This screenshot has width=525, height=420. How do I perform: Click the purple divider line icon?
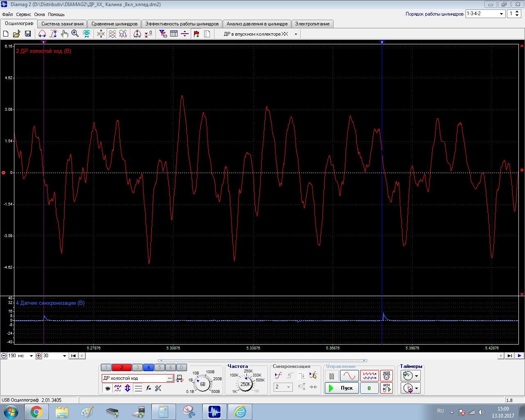[185, 34]
